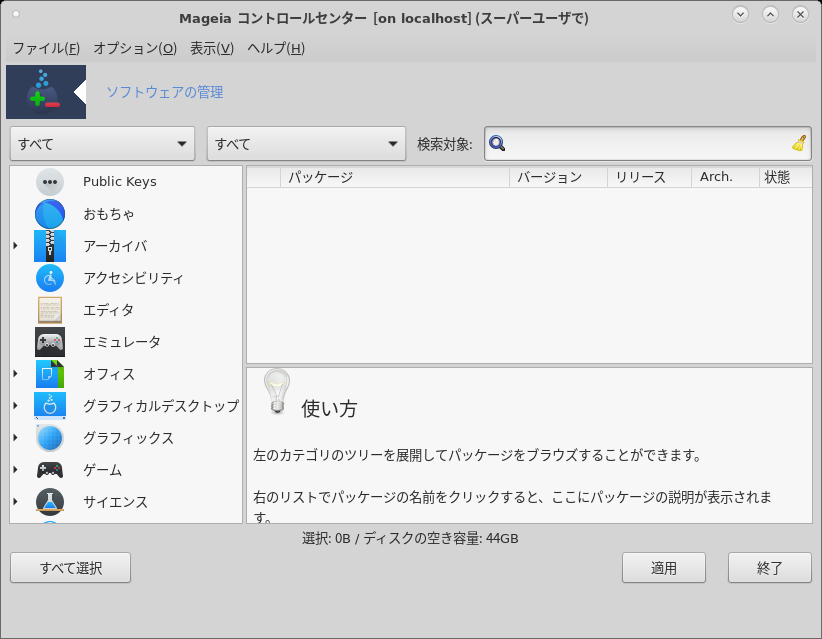
Task: Click the 使い方 heading text
Action: (329, 408)
